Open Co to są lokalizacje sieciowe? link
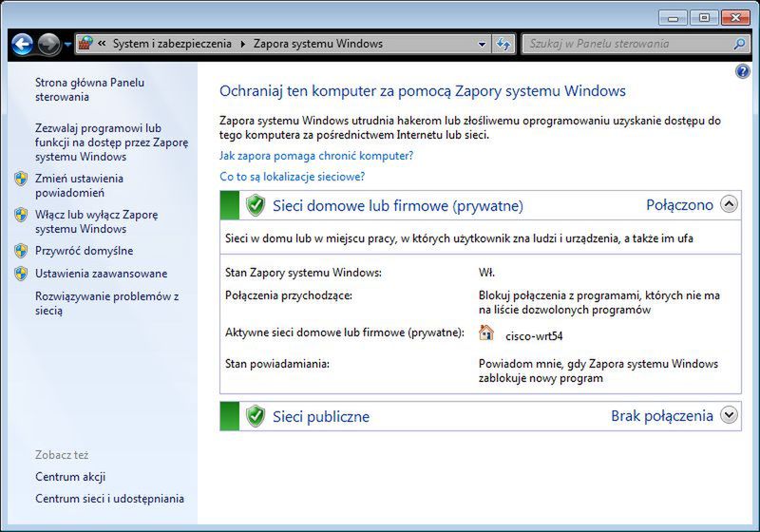This screenshot has width=760, height=532. tap(293, 177)
